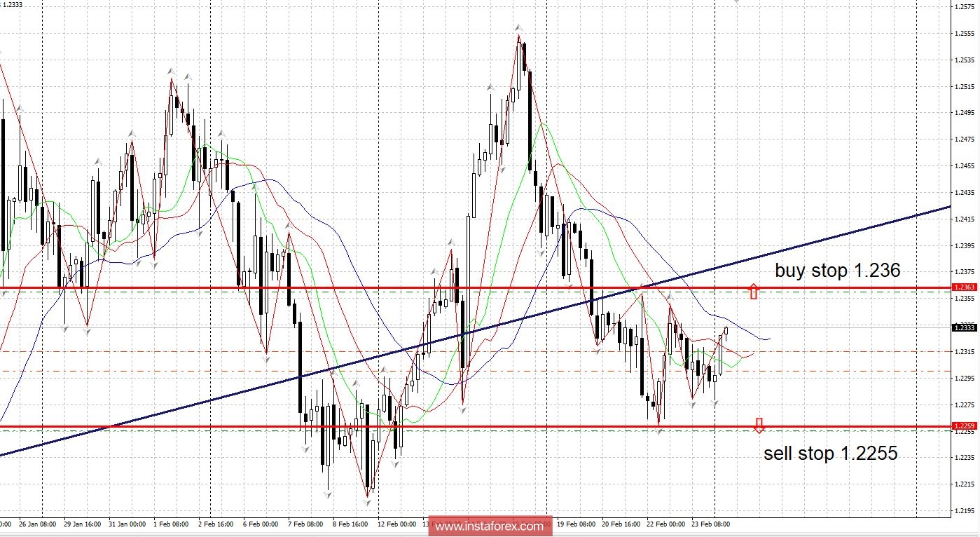980x537 pixels.
Task: Click the 1.2435 price axis label
Action: [x=965, y=193]
